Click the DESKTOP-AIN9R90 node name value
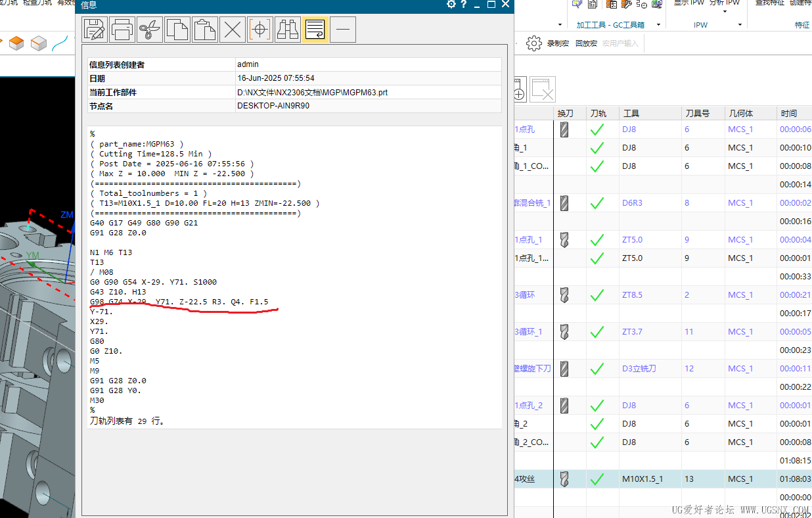 tap(273, 106)
